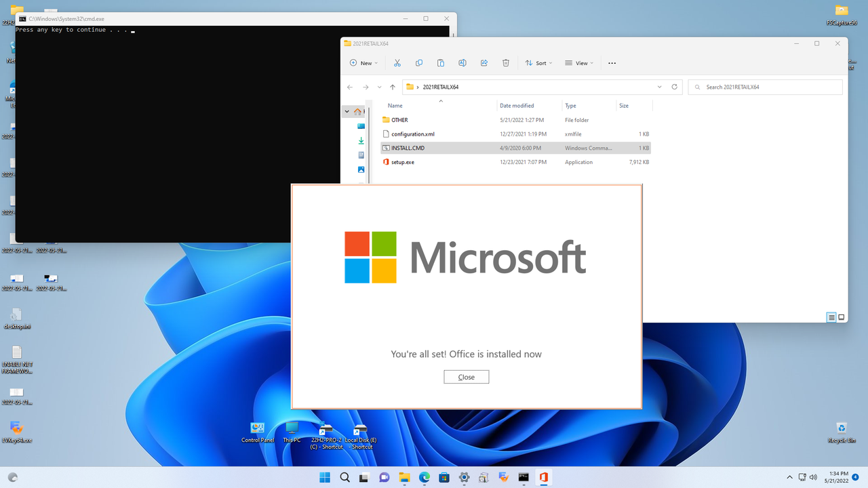Open the Recycle Bin on the desktop
This screenshot has width=868, height=488.
(842, 432)
